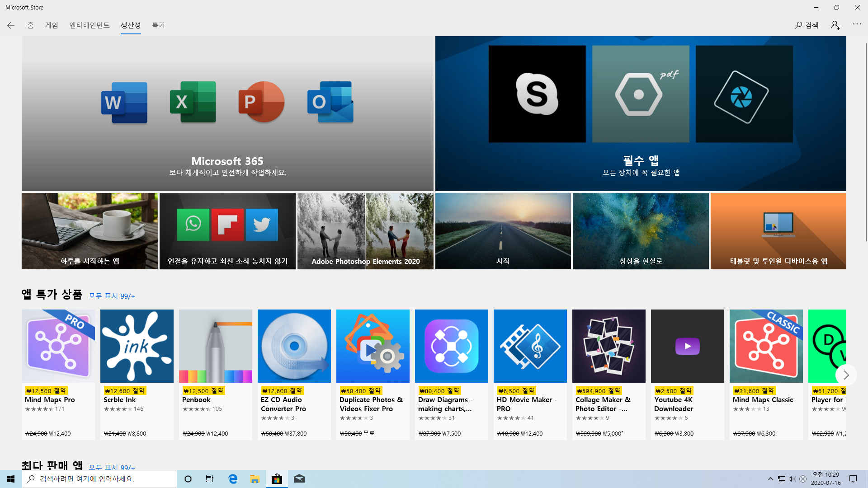The image size is (868, 488).
Task: Open Youtube 4K Downloader app icon
Action: pyautogui.click(x=688, y=346)
